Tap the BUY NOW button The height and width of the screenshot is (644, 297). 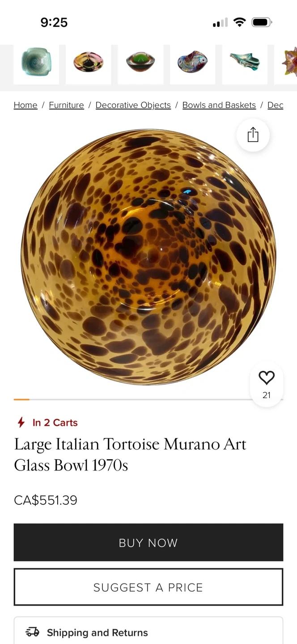[148, 542]
